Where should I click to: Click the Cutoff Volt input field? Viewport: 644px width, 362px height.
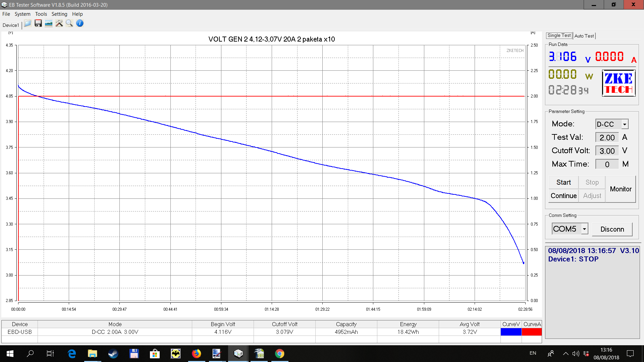pos(607,151)
